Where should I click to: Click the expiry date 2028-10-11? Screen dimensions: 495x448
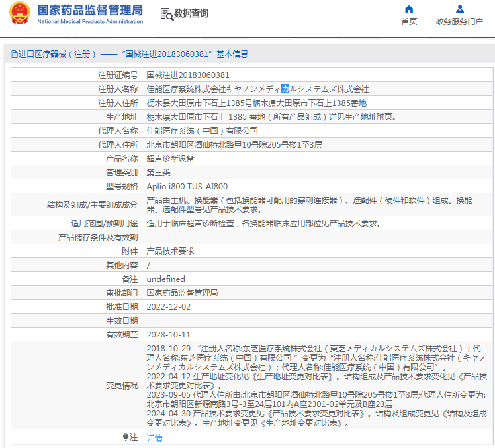click(x=168, y=335)
